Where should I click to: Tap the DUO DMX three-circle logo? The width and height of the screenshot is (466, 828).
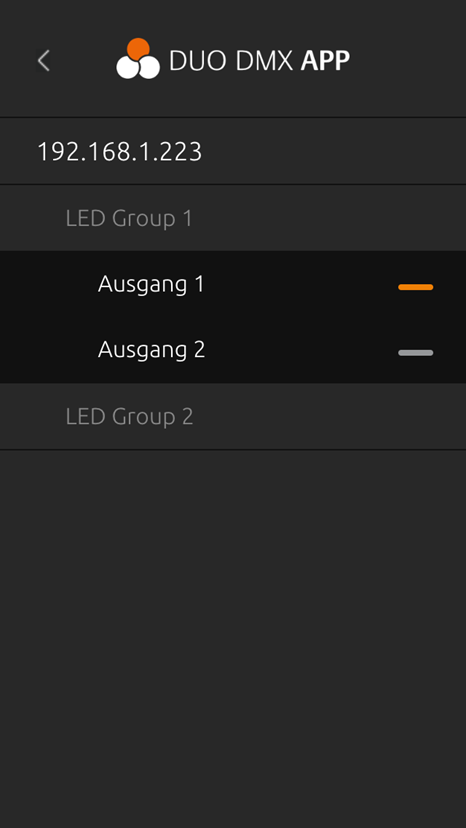coord(138,59)
